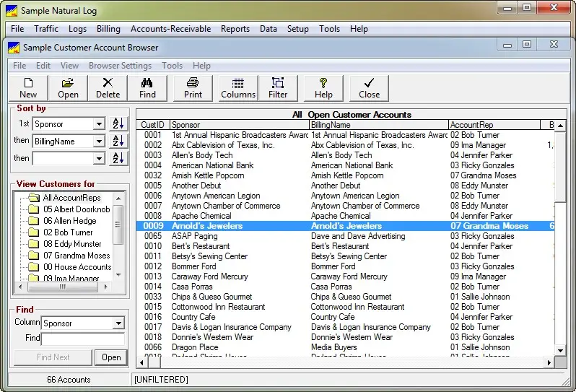
Task: Open the 1st sort Sponsor dropdown
Action: (x=99, y=124)
